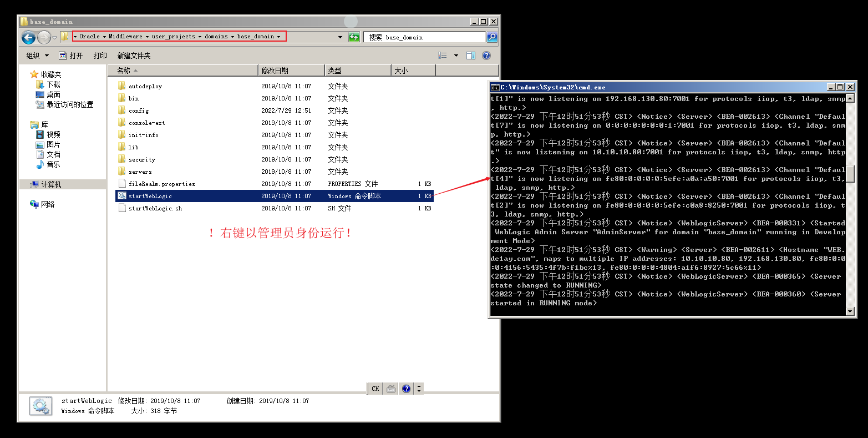
Task: Expand the dropdown arrow after base_domain breadcrumb
Action: (279, 37)
